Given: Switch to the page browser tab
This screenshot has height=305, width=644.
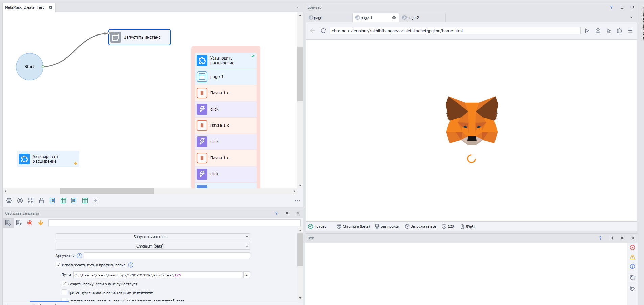Looking at the screenshot, I should click(x=329, y=18).
